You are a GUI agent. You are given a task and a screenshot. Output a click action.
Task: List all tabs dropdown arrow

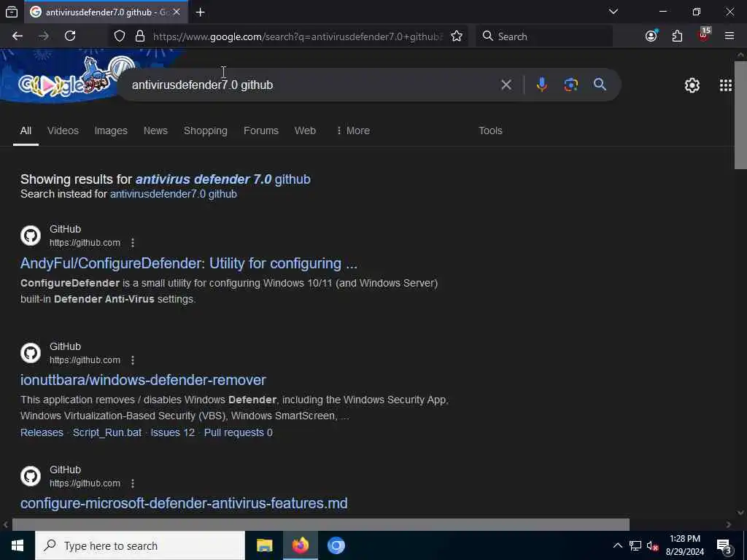click(613, 12)
